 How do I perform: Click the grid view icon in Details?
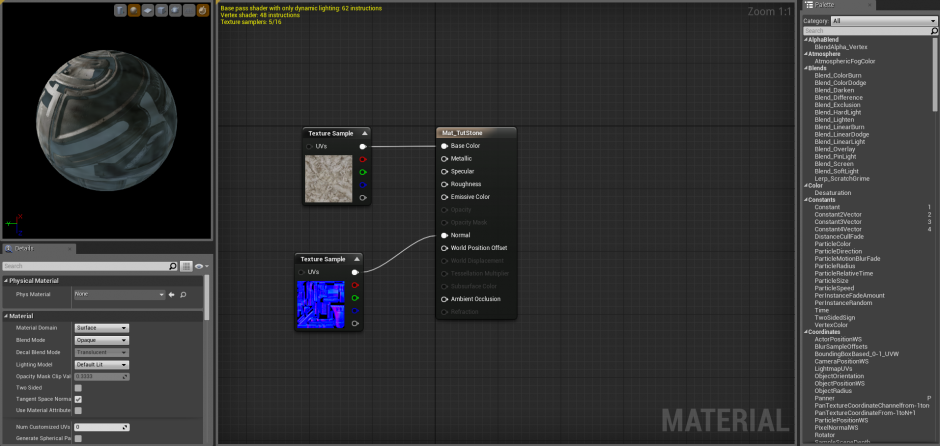[186, 266]
